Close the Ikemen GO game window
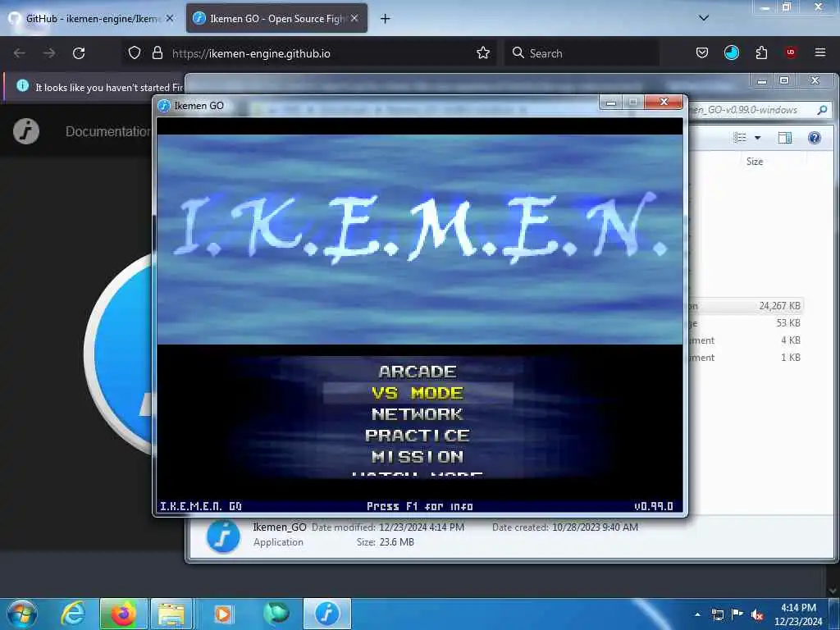 click(664, 102)
